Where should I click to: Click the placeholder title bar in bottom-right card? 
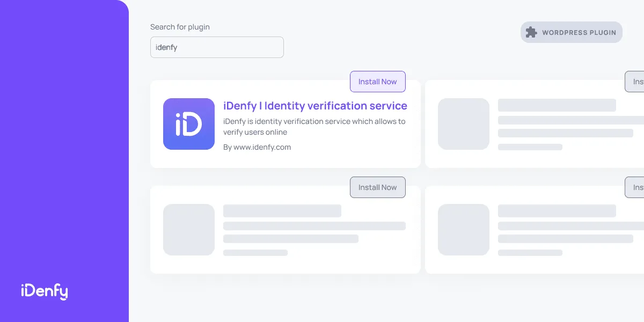557,211
